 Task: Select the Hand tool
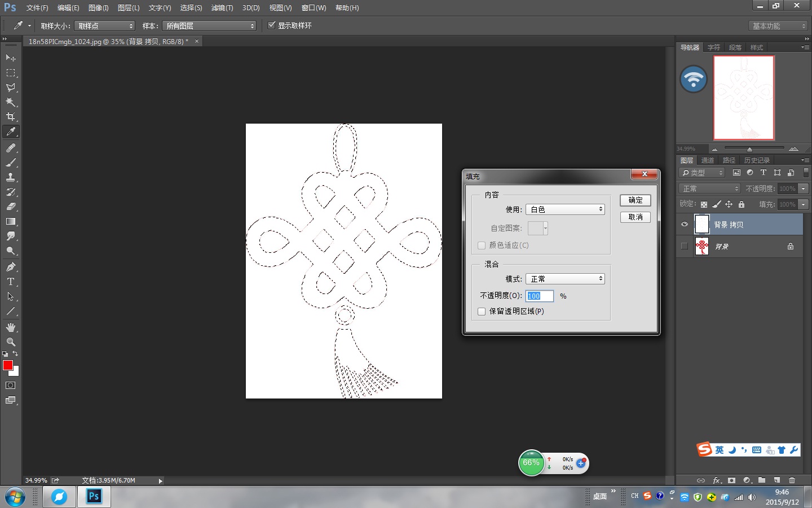click(x=11, y=327)
